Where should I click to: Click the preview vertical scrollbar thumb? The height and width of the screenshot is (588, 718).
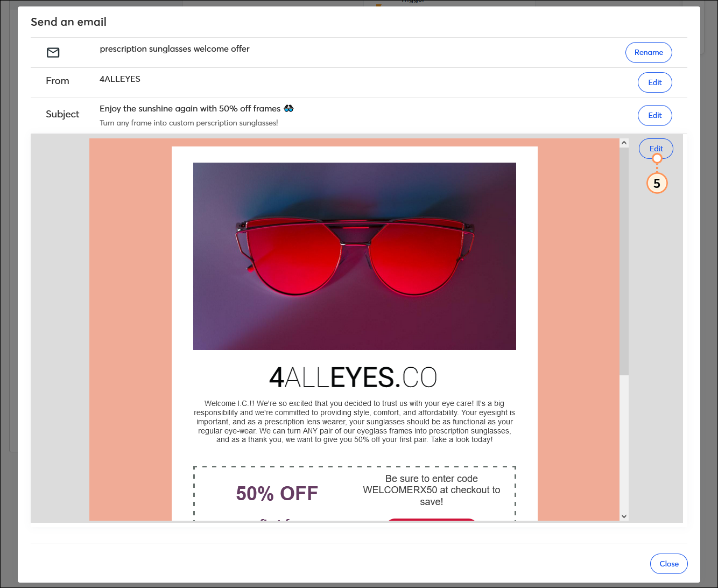[624, 261]
